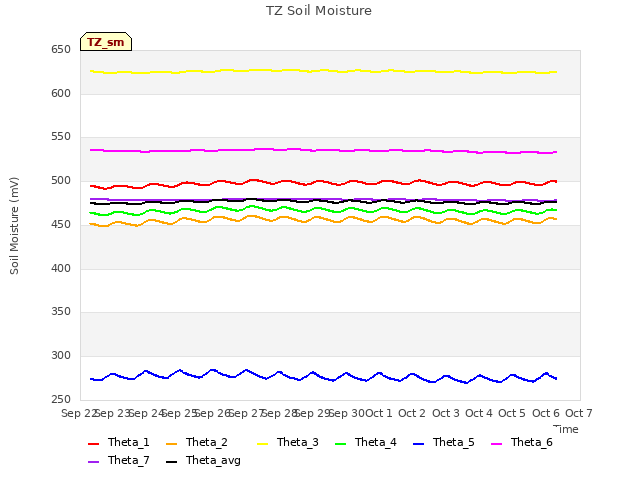Click the 500 y-axis tick label
Image resolution: width=640 pixels, height=480 pixels.
(61, 181)
